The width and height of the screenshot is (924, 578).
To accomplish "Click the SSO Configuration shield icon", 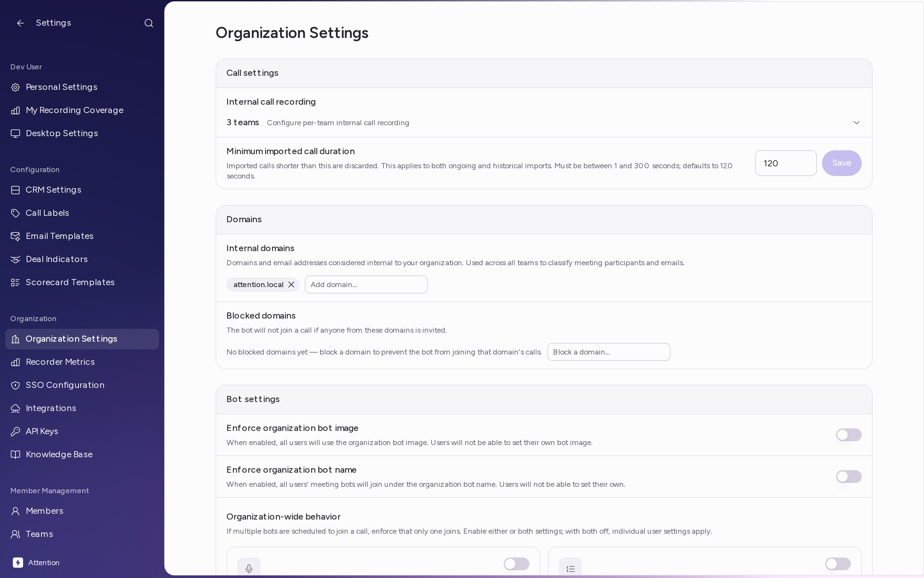I will click(15, 385).
